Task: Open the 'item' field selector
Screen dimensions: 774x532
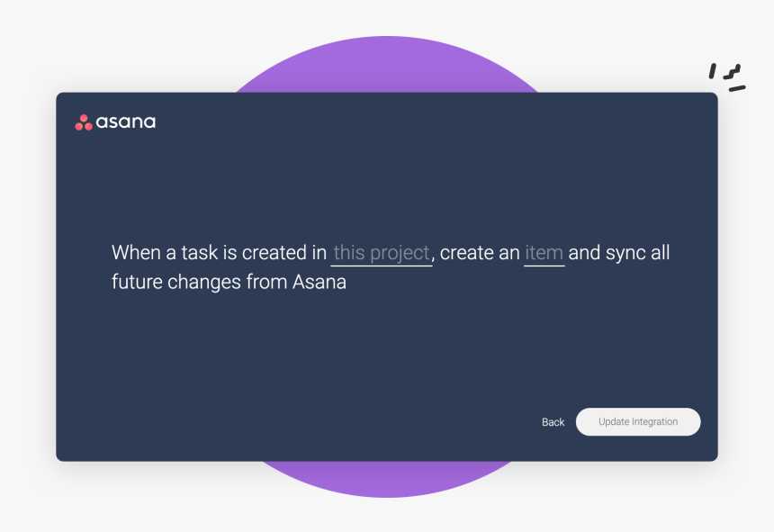Action: coord(544,253)
